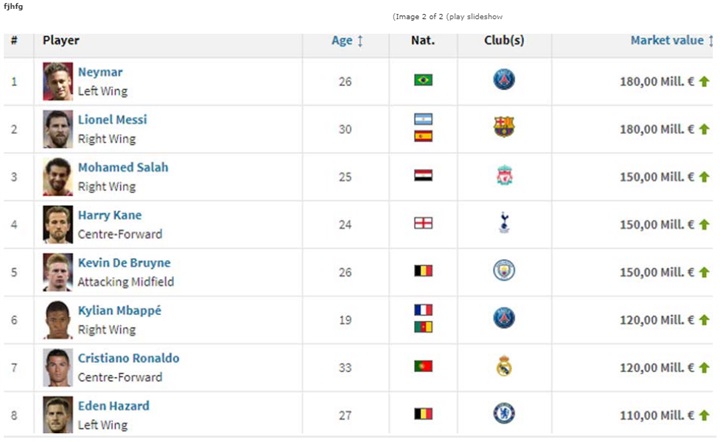Open Mohamed Salah's market value 150,00 Mill. €
Image resolution: width=720 pixels, height=442 pixels.
[x=657, y=177]
